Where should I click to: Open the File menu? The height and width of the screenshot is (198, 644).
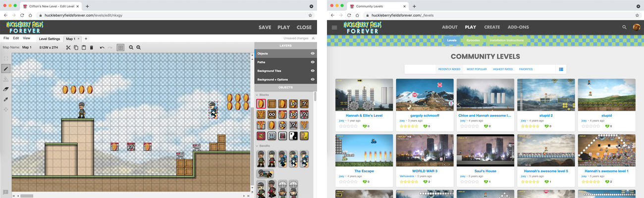(x=6, y=38)
